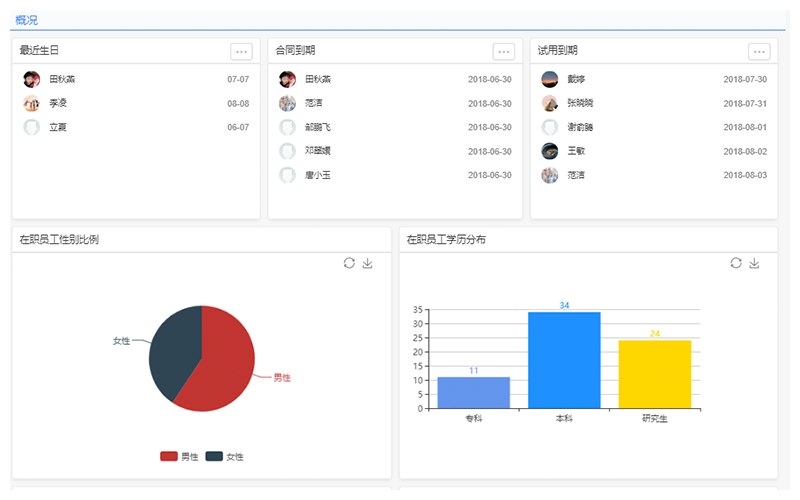800x500 pixels.
Task: Open 范洁 entry dated 2018-08-03
Action: click(x=576, y=175)
